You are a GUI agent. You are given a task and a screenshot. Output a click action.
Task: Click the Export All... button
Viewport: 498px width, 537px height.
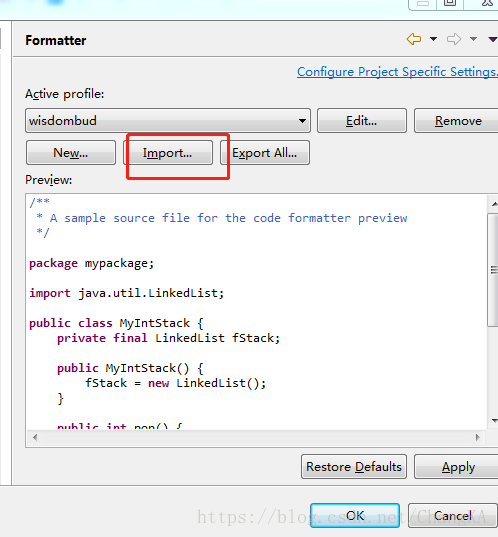click(265, 152)
